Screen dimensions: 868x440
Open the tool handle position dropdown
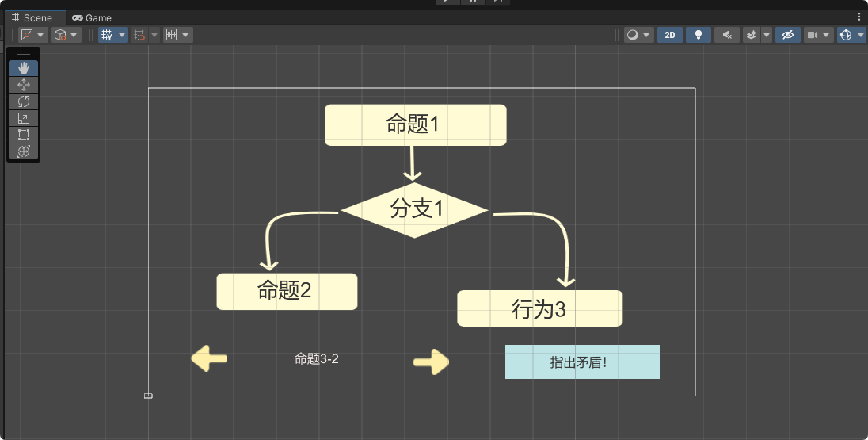point(33,35)
